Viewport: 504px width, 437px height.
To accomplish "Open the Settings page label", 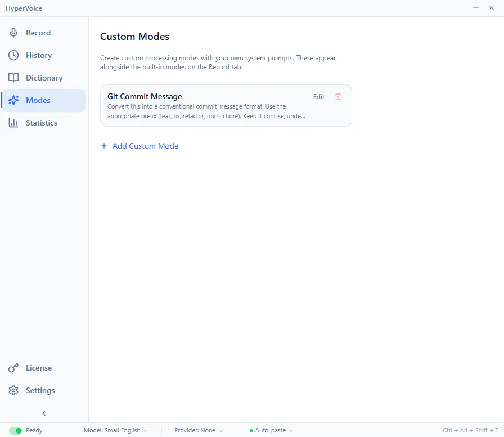I will [x=40, y=390].
